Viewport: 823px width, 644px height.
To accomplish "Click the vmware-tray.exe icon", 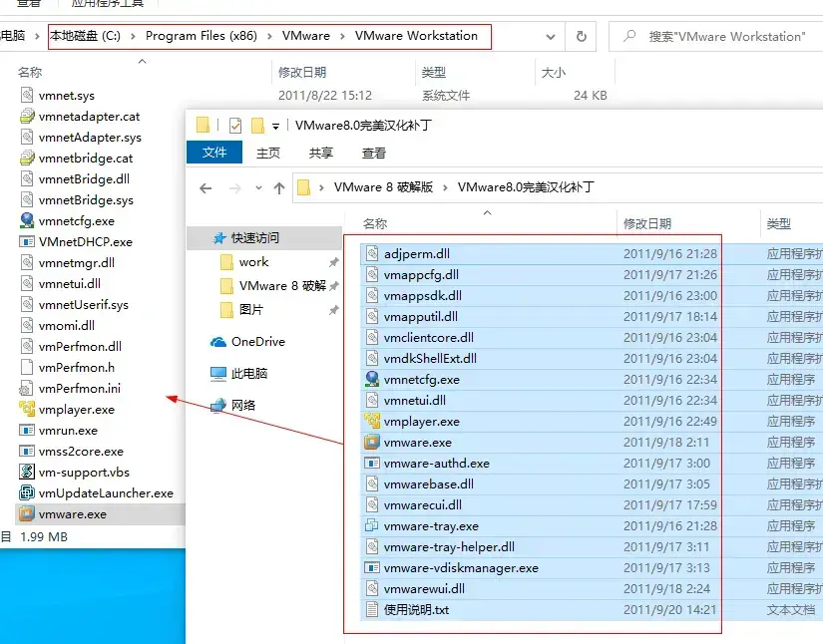I will pos(372,525).
